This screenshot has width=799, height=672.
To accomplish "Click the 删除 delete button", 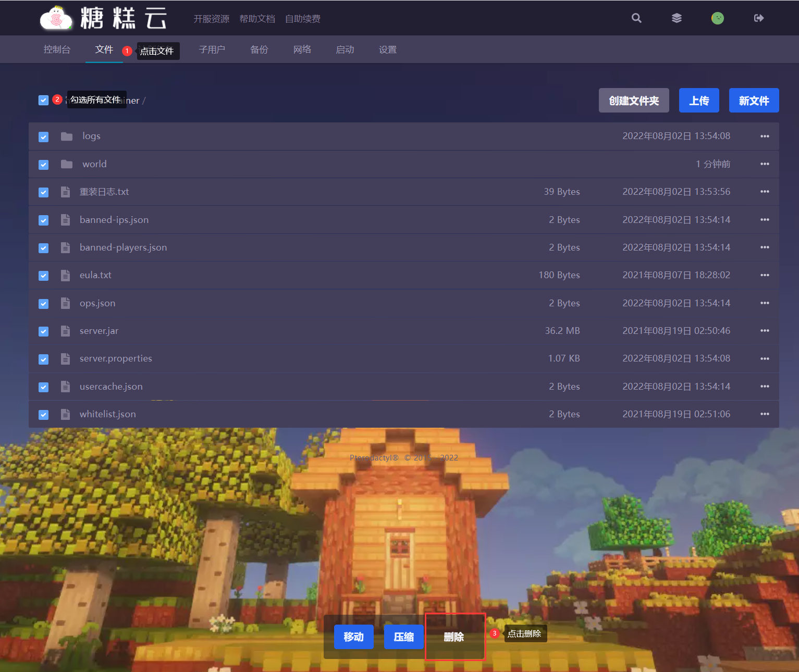I will [x=454, y=637].
